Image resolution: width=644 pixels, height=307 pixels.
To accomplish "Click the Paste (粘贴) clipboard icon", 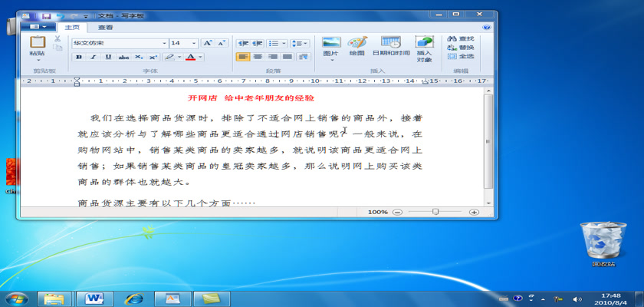I will [x=37, y=43].
